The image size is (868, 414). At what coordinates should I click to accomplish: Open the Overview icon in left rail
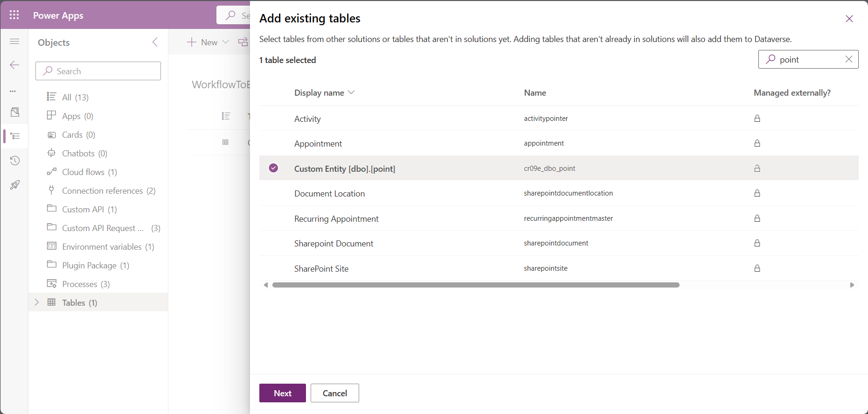click(15, 112)
